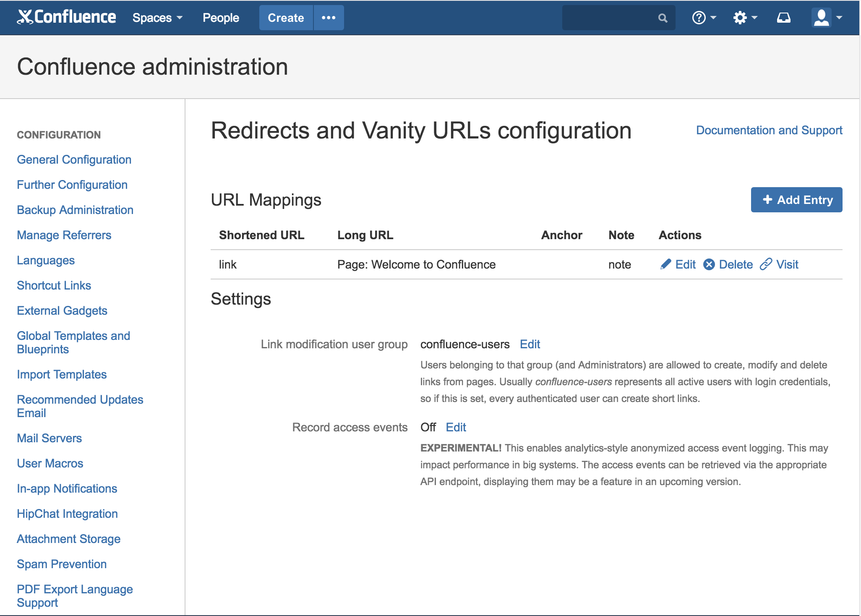Click the Create button

click(x=286, y=18)
